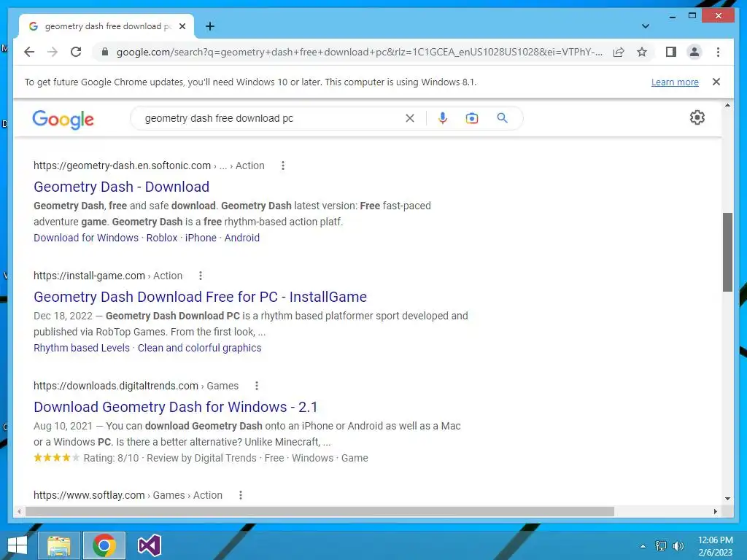
Task: Open Geometry Dash - Download result
Action: point(122,187)
